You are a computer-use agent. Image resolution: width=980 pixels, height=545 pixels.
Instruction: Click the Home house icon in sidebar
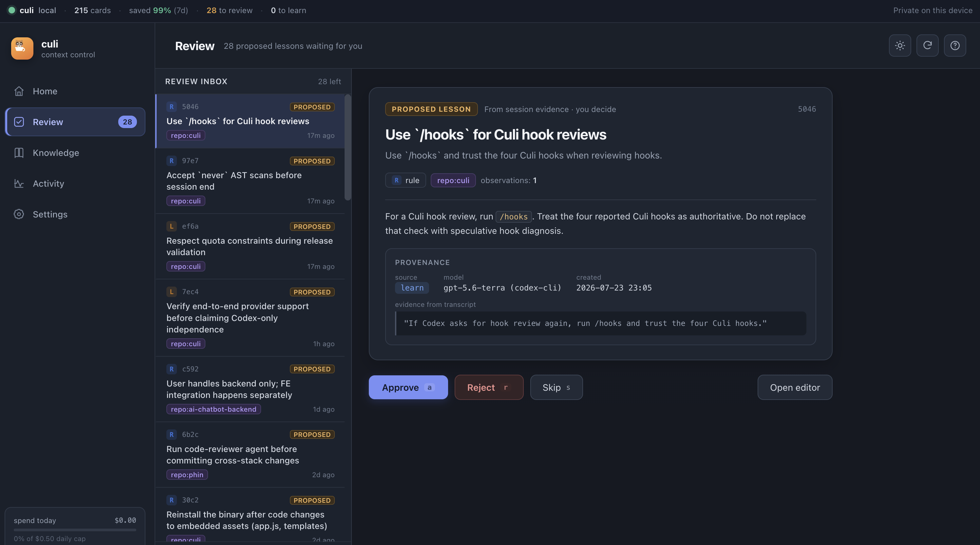19,91
